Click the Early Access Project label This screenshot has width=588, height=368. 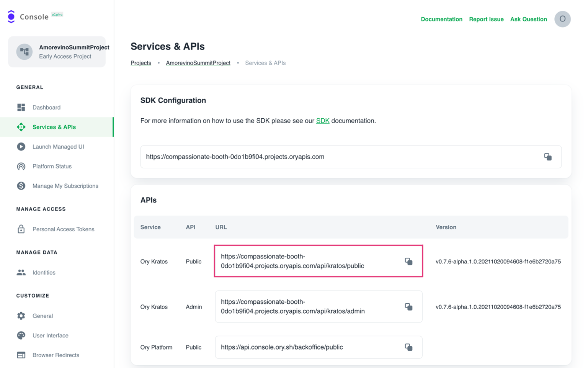(x=65, y=56)
